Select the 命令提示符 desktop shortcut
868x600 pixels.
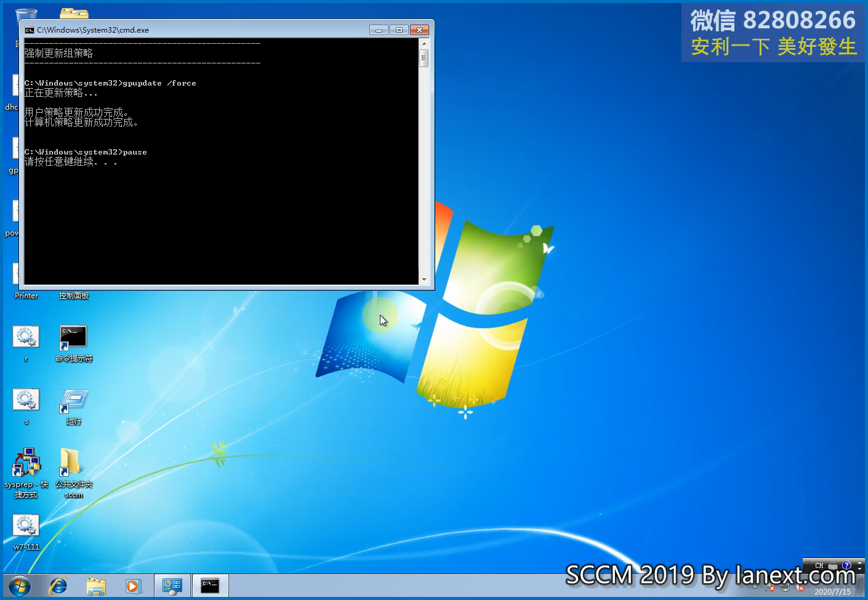(73, 343)
